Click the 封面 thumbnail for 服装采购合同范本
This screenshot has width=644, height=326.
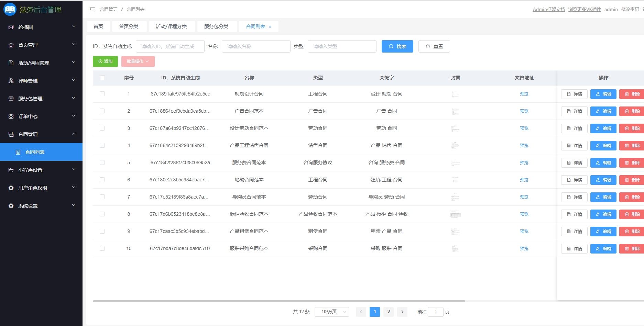point(455,249)
